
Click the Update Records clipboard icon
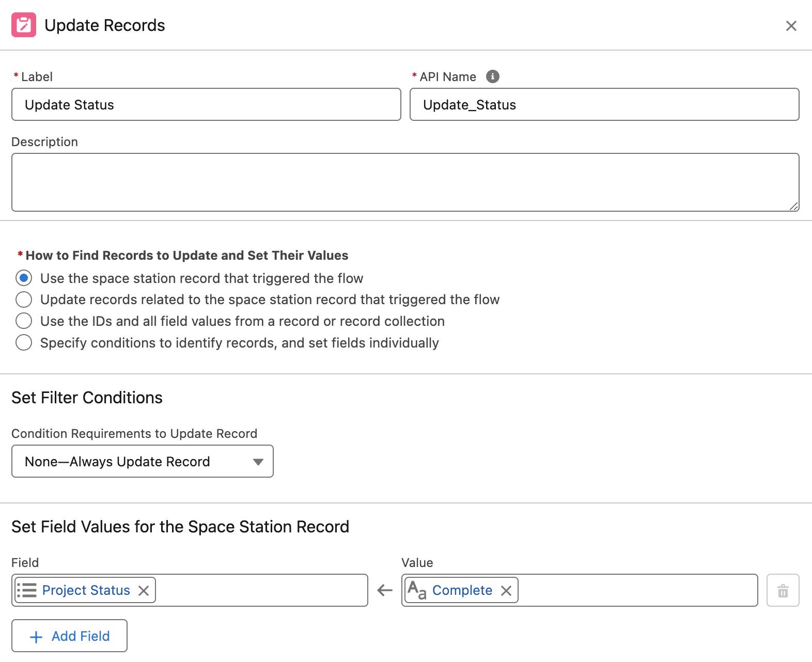24,25
